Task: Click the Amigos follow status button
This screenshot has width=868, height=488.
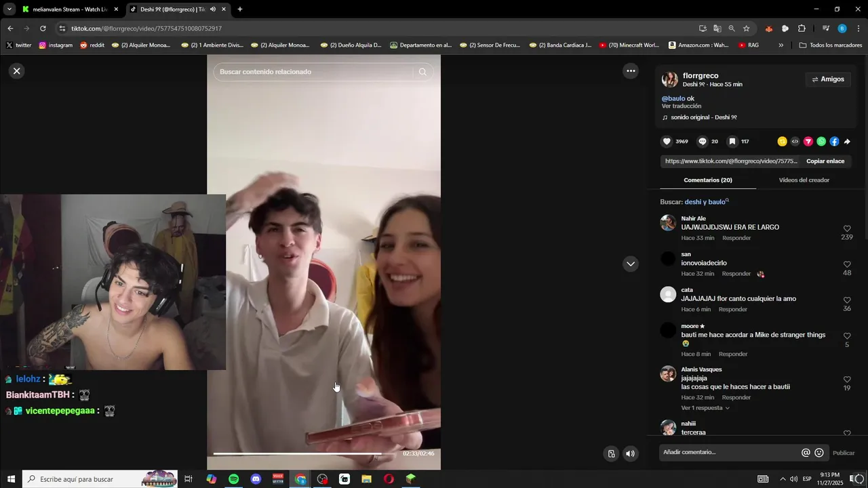Action: (x=828, y=79)
